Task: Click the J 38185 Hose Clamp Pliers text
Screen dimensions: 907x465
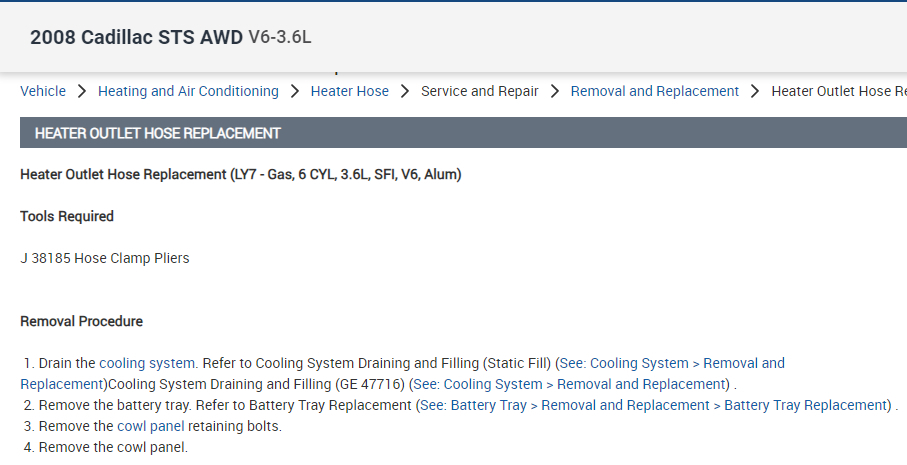Action: [105, 258]
